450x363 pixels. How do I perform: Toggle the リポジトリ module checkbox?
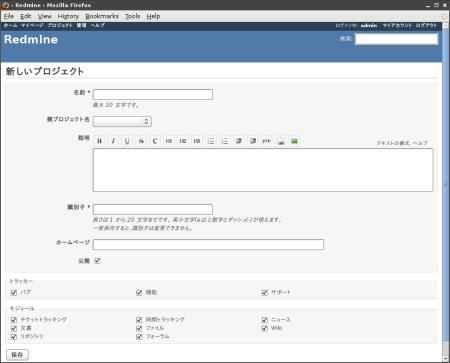pos(14,337)
